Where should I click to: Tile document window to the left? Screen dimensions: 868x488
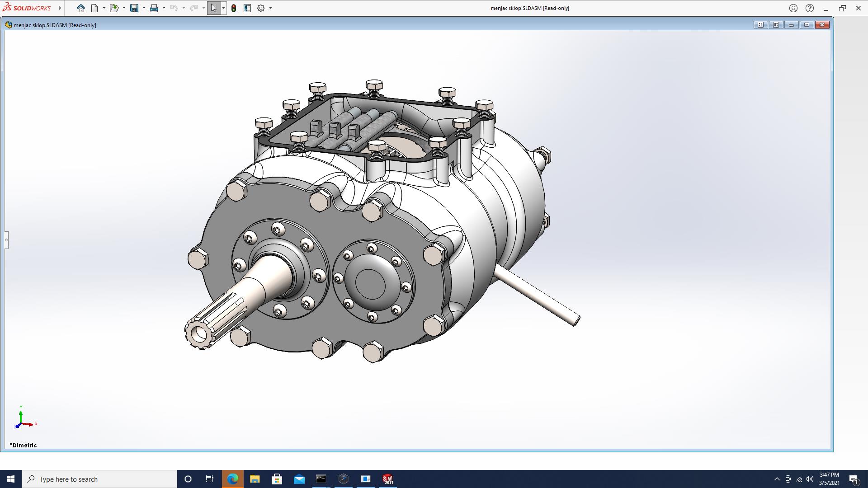761,25
